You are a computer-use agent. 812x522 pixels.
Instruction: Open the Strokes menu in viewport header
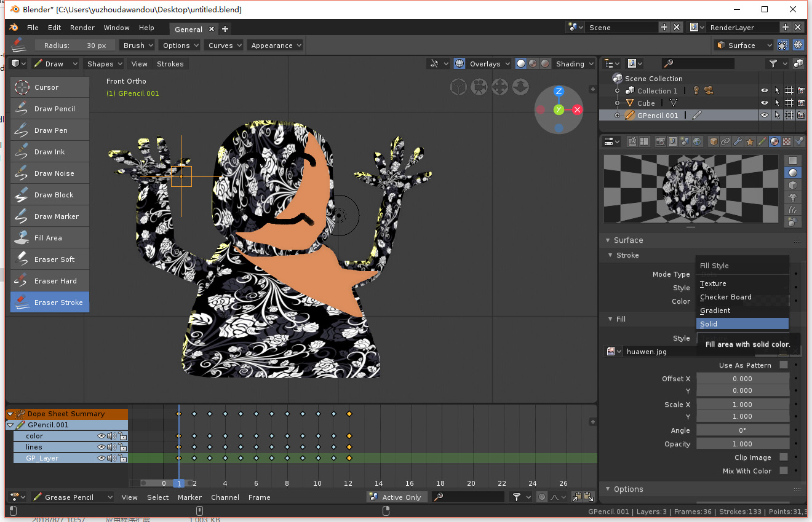tap(170, 64)
